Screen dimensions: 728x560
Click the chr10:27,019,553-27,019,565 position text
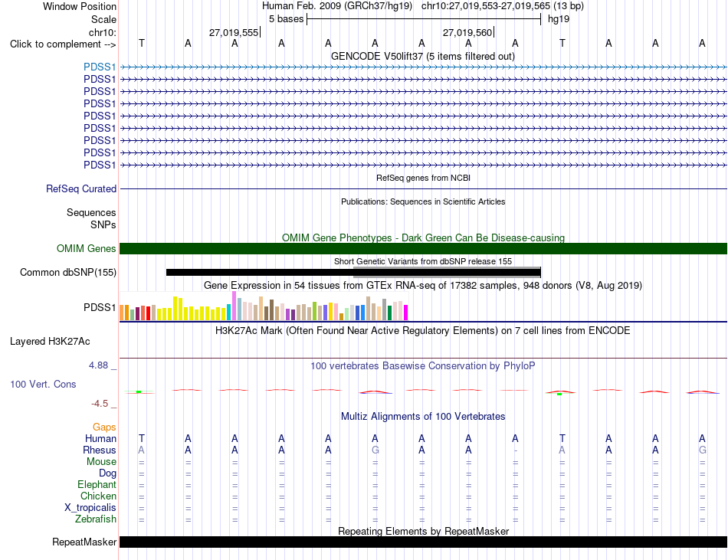[486, 6]
